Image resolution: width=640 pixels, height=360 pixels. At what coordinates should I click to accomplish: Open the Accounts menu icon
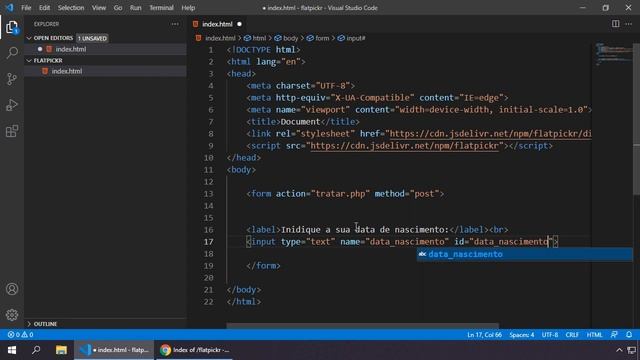(x=12, y=289)
